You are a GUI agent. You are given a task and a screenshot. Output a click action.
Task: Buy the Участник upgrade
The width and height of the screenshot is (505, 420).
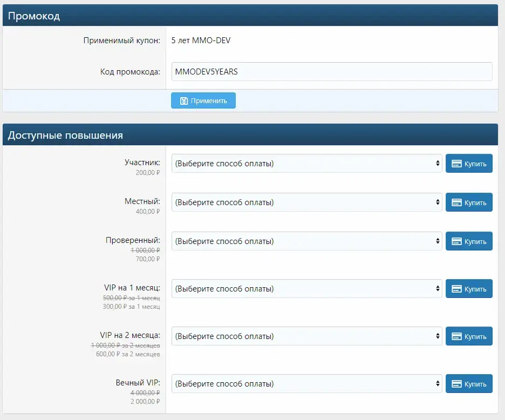pyautogui.click(x=469, y=164)
